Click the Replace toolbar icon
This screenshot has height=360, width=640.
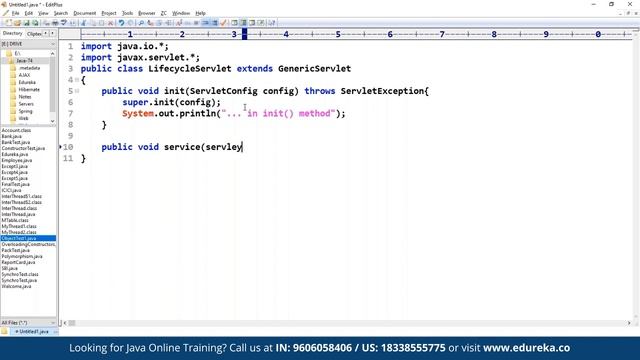pyautogui.click(x=150, y=23)
